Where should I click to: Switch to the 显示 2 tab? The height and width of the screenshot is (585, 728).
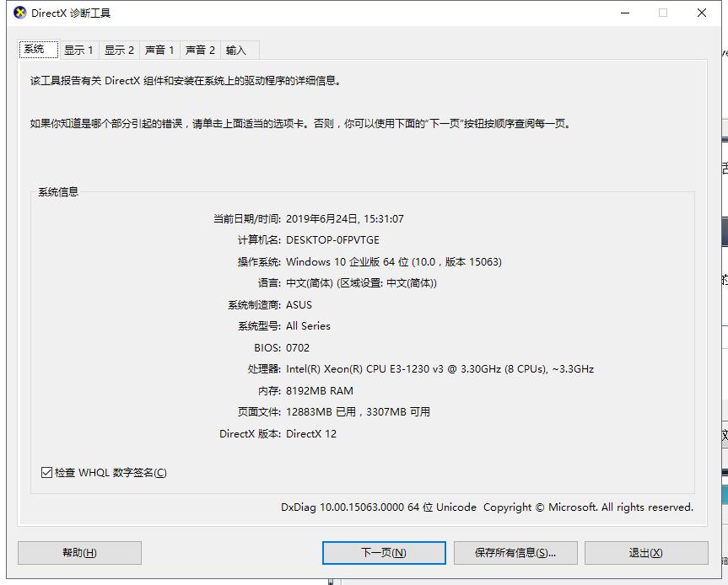tap(119, 50)
